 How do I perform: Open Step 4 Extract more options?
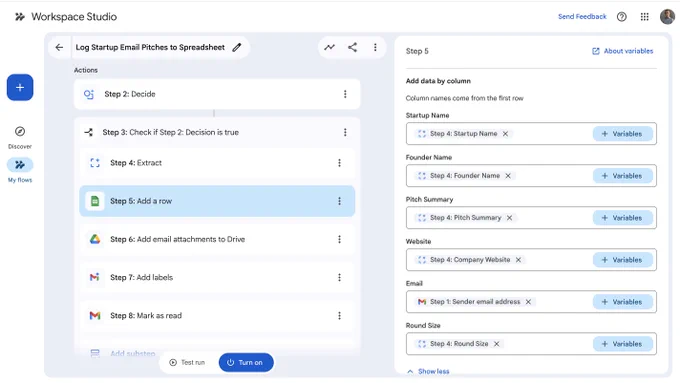(340, 163)
